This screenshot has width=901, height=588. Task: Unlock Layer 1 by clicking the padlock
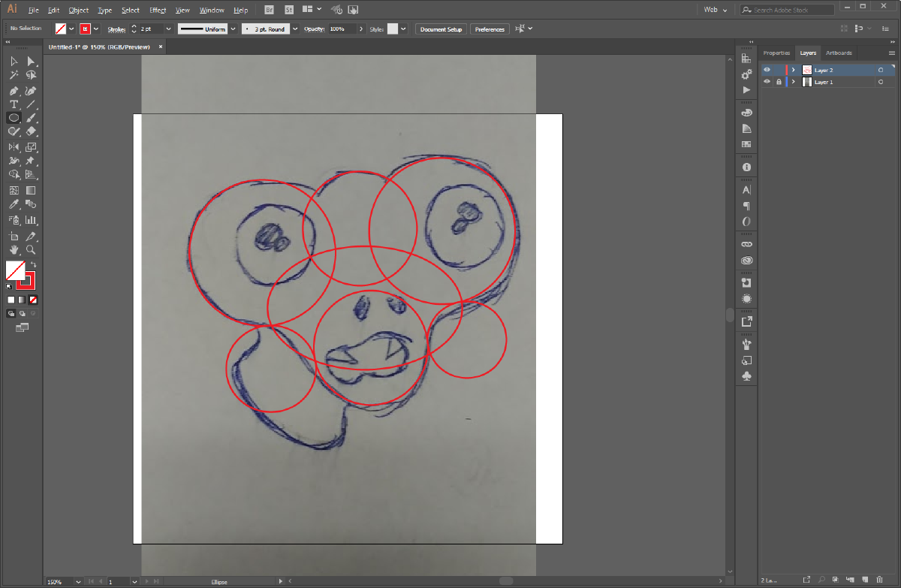778,82
